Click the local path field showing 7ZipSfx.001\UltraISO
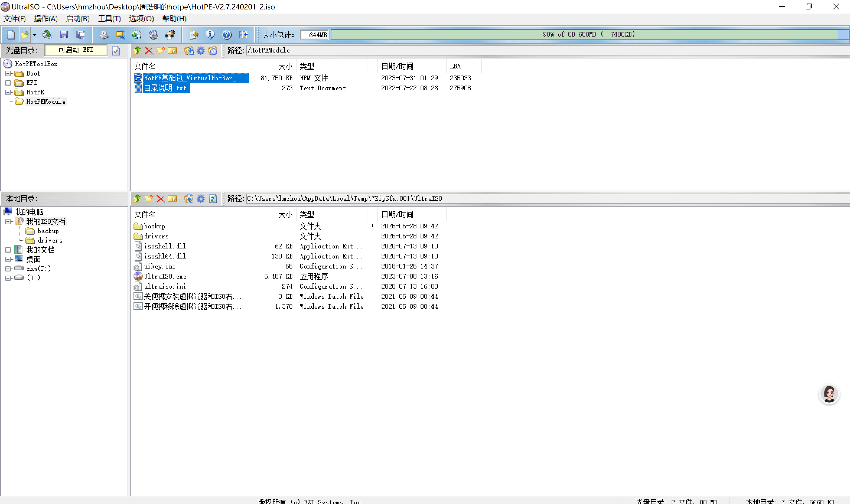850x504 pixels. click(x=548, y=199)
